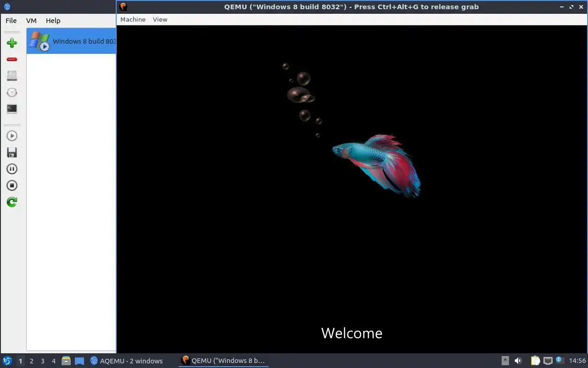The image size is (588, 368).
Task: Click the show desktop icon in the panel
Action: click(79, 361)
